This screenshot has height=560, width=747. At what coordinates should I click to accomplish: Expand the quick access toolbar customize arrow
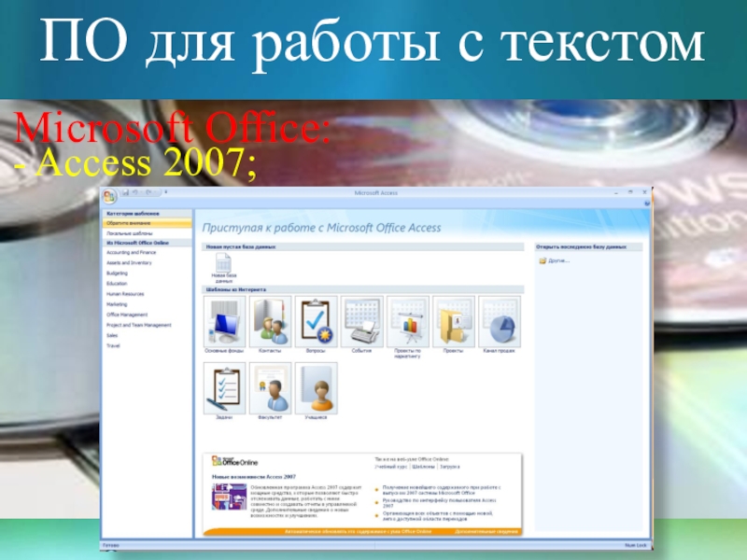[166, 191]
